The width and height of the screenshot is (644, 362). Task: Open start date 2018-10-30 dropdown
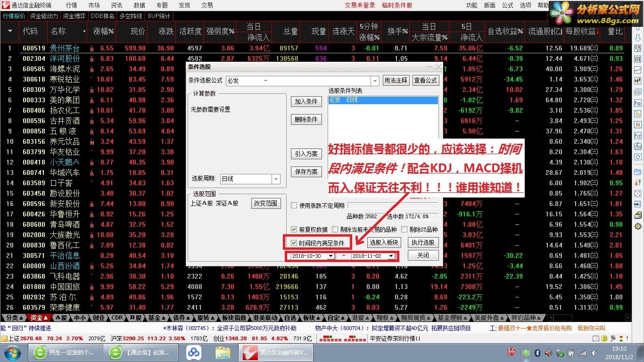pos(330,256)
